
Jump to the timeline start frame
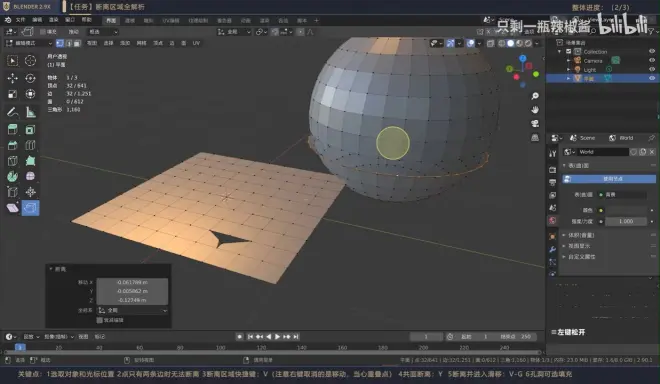[x=250, y=337]
